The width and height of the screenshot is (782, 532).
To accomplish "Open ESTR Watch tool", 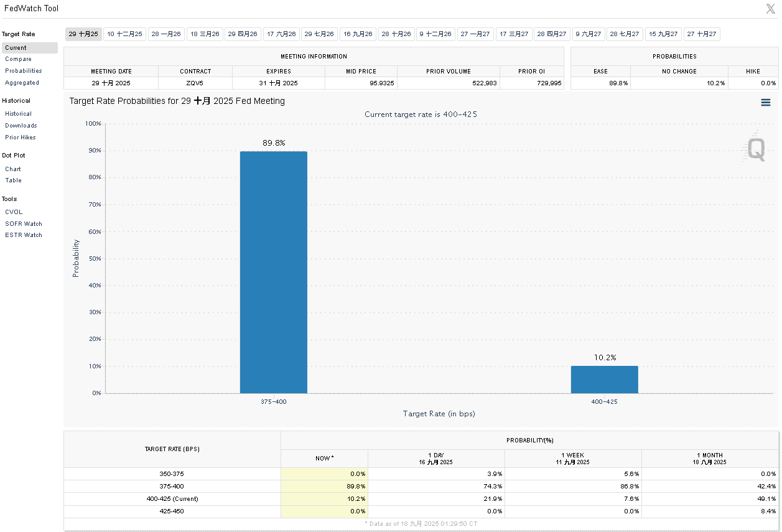I will tap(24, 235).
